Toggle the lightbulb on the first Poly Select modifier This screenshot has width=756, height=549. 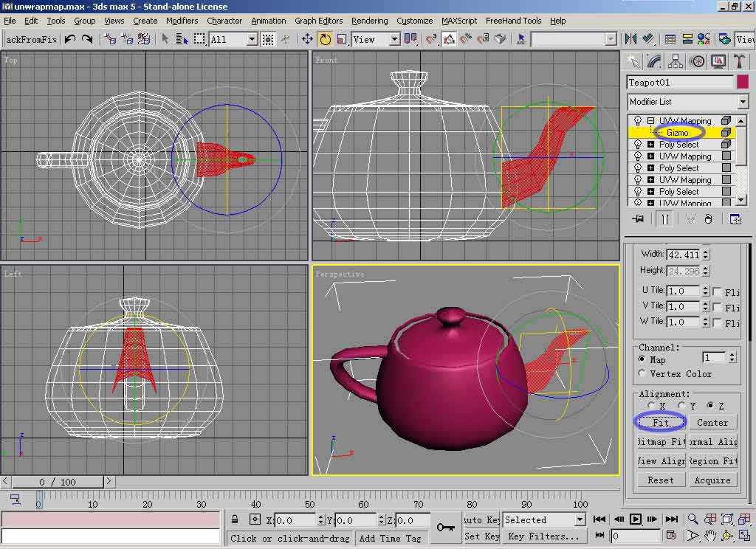coord(638,145)
